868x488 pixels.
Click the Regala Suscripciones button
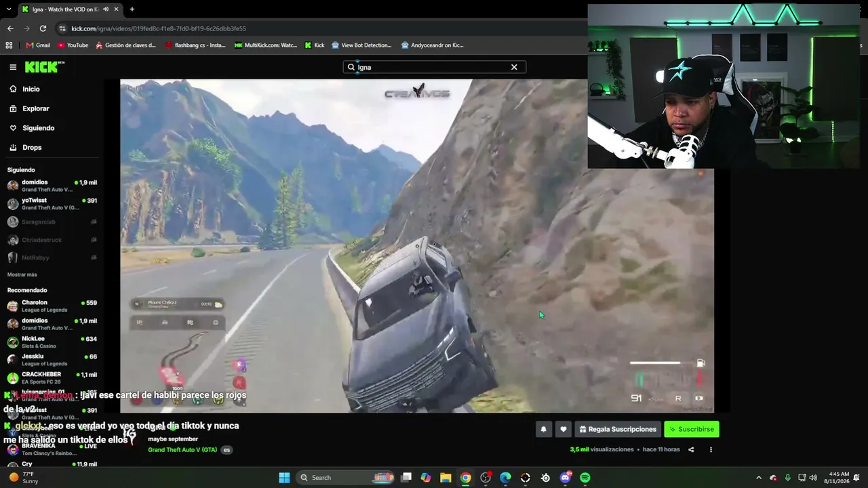[x=618, y=429]
